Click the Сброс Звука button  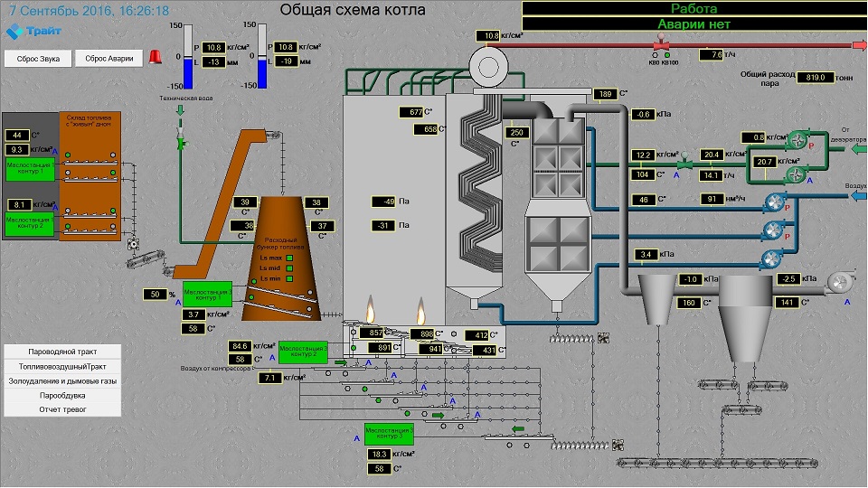38,59
